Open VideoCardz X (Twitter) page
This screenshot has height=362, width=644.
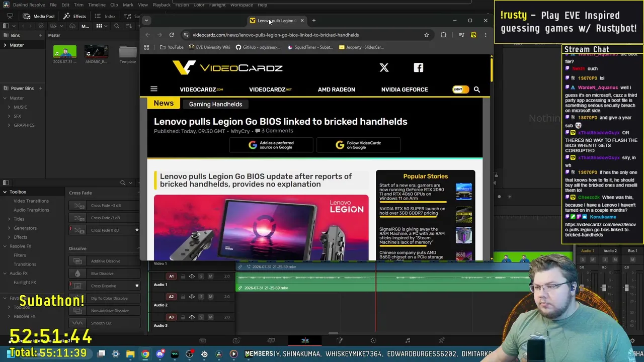(384, 67)
